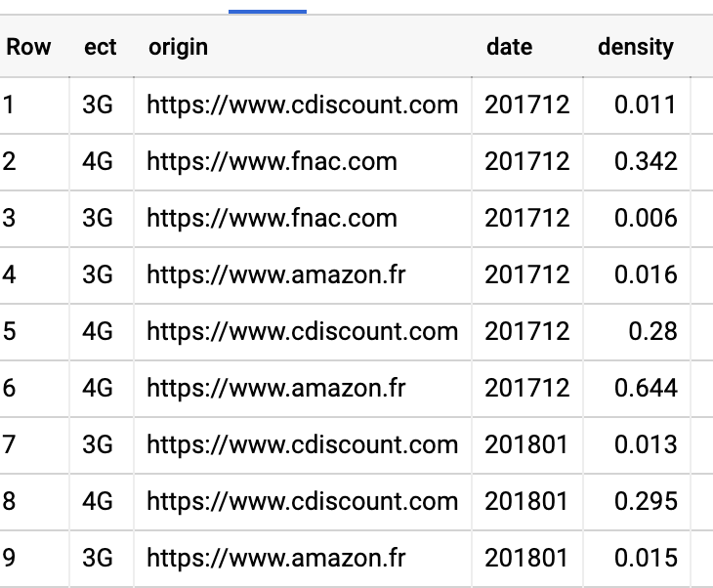This screenshot has width=713, height=588.
Task: Click density value 0.006 in row 3
Action: pos(646,218)
